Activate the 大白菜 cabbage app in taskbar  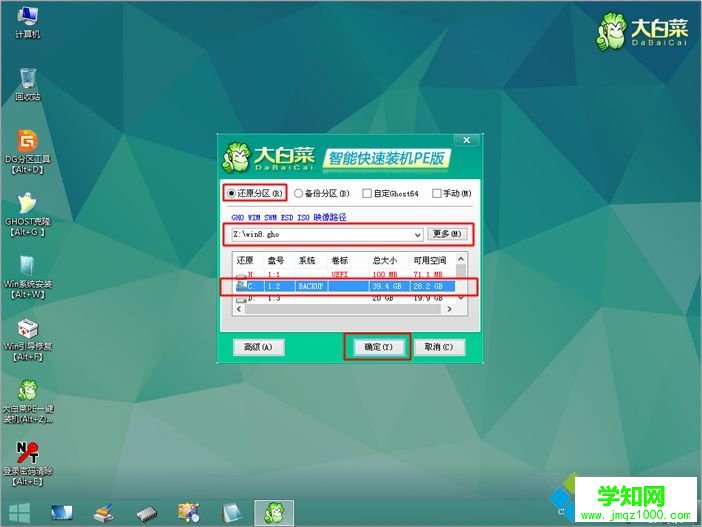(x=274, y=513)
